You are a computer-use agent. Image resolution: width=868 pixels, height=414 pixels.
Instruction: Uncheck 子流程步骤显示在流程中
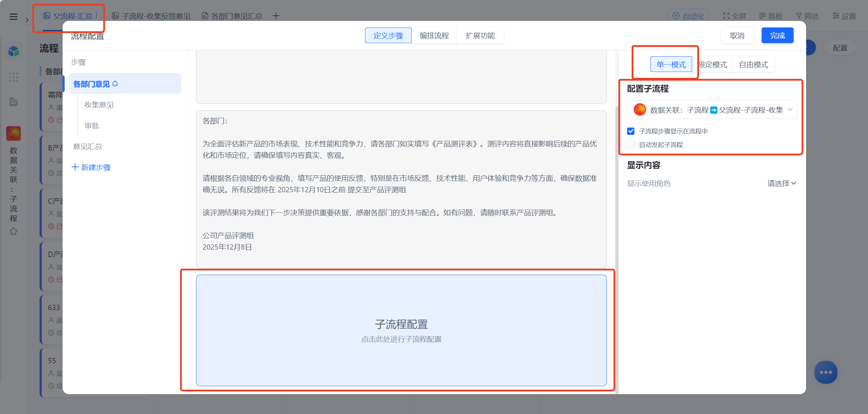coord(631,131)
